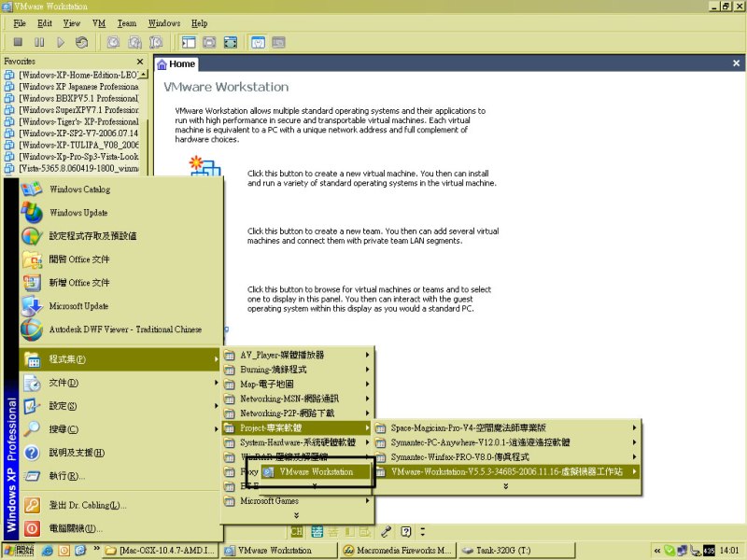
Task: Select Vista-5365.8.060419-1800 favorite
Action: (72, 168)
